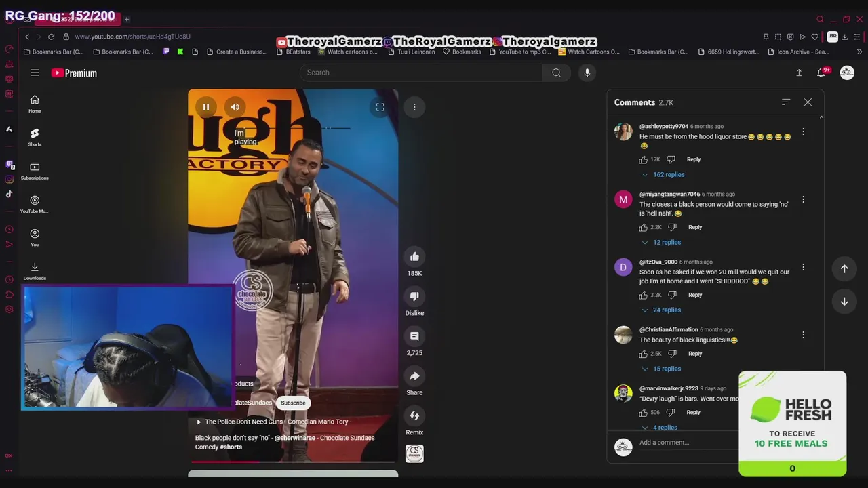This screenshot has width=868, height=488.
Task: Close the Comments panel
Action: tap(808, 102)
